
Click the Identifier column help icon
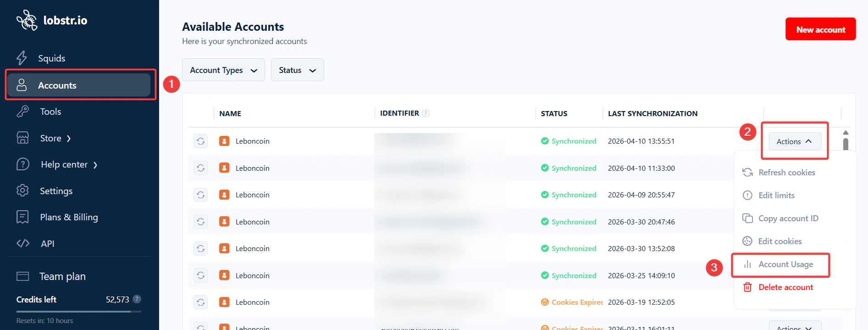(426, 113)
